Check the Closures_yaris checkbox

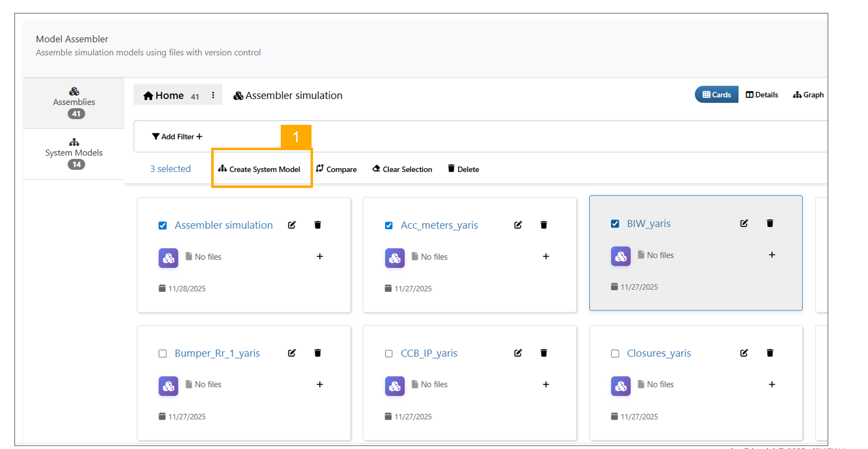(x=615, y=354)
